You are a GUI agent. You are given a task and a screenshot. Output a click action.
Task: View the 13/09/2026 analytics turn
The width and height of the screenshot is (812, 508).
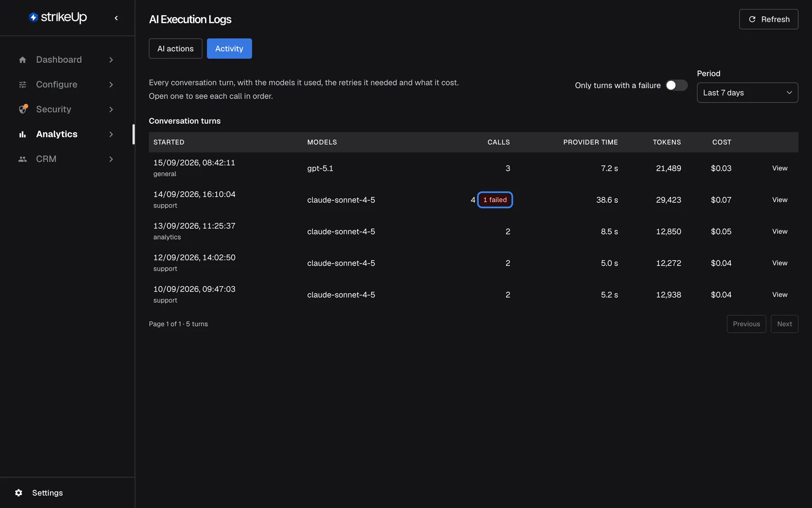tap(780, 231)
